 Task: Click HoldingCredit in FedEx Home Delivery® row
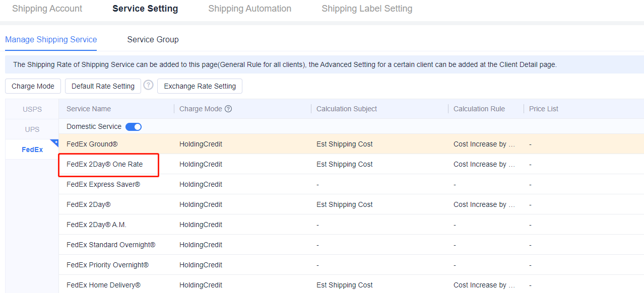click(201, 285)
